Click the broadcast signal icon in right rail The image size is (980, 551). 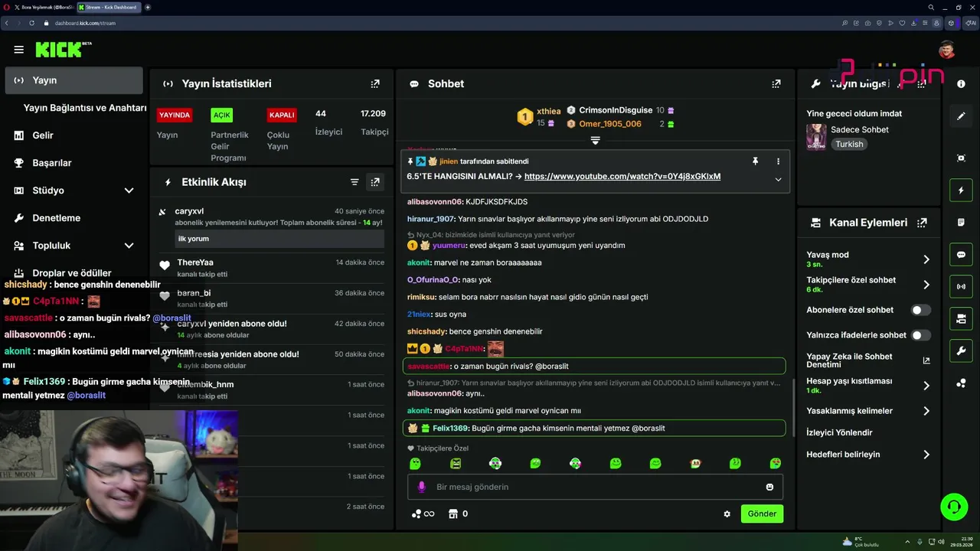click(x=961, y=287)
